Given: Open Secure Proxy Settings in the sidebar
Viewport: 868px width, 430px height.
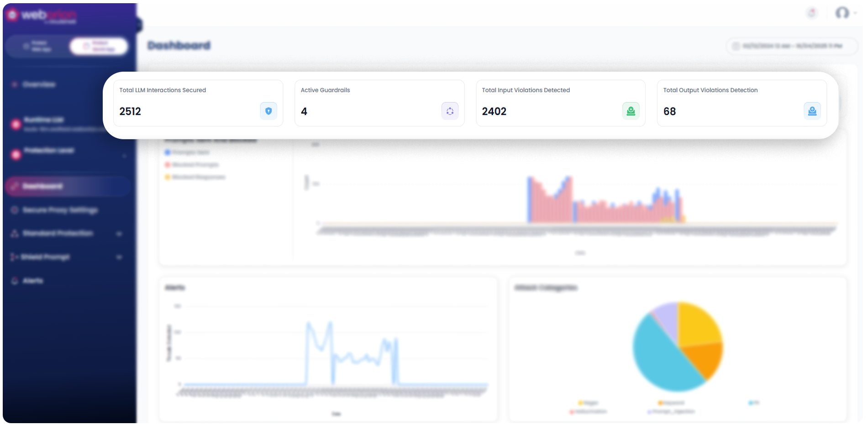Looking at the screenshot, I should (60, 210).
